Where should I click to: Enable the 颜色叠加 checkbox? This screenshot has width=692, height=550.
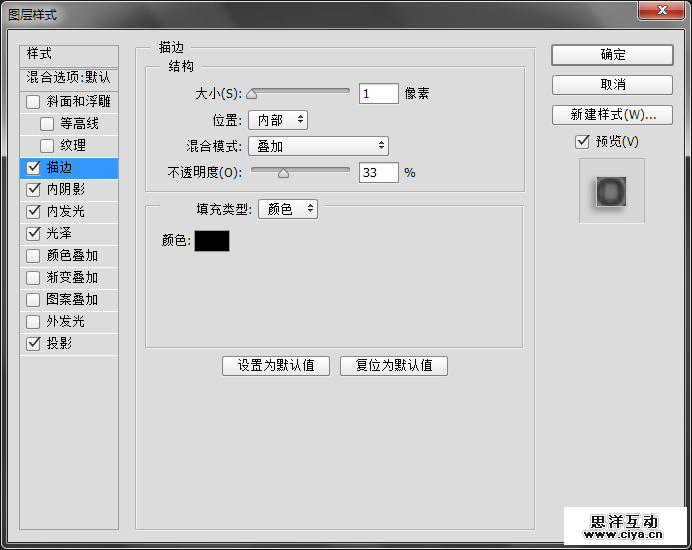tap(33, 256)
